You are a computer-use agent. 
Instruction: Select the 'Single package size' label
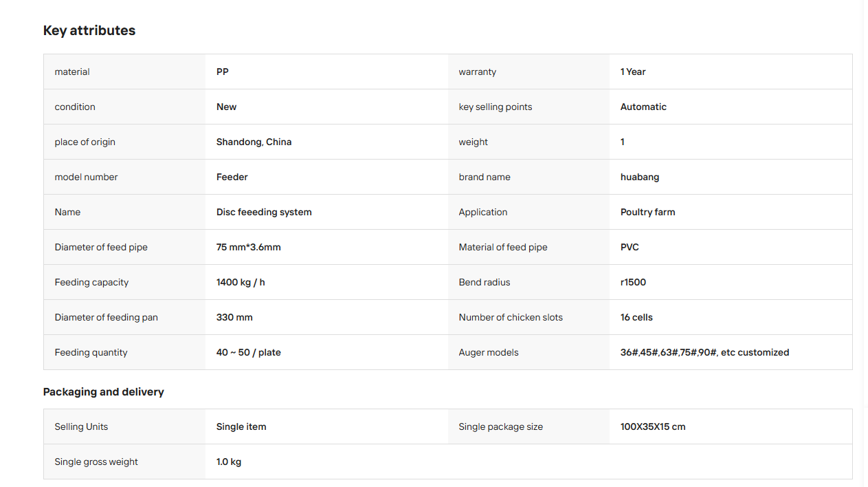[x=501, y=426]
